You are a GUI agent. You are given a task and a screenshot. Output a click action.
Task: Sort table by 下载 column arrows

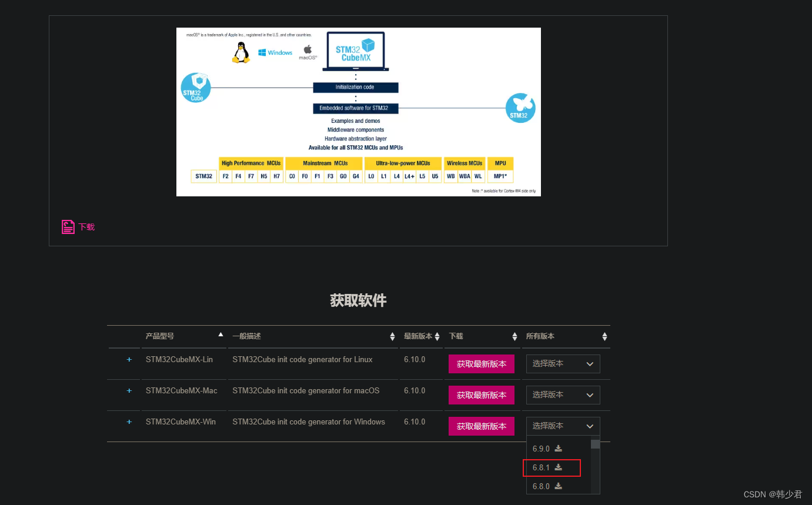515,337
